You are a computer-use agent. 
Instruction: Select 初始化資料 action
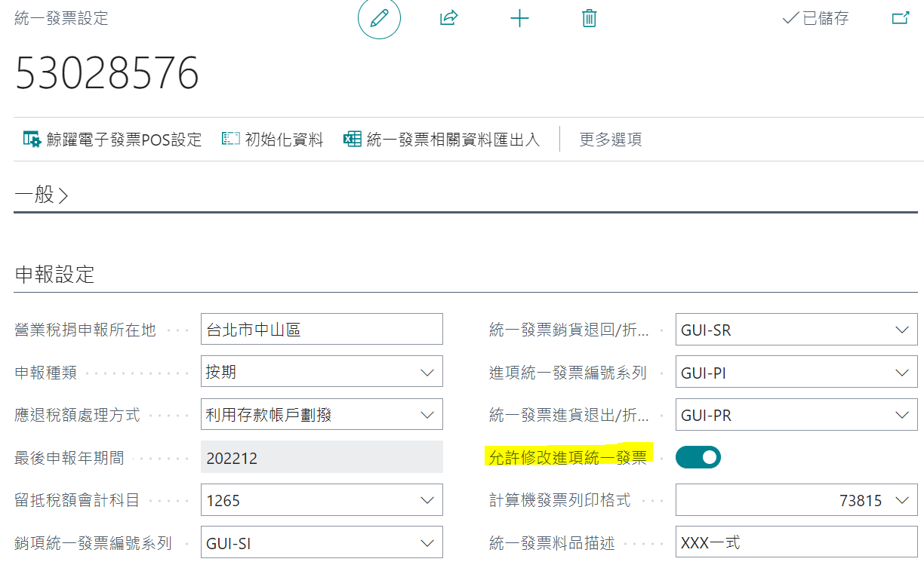[x=273, y=139]
